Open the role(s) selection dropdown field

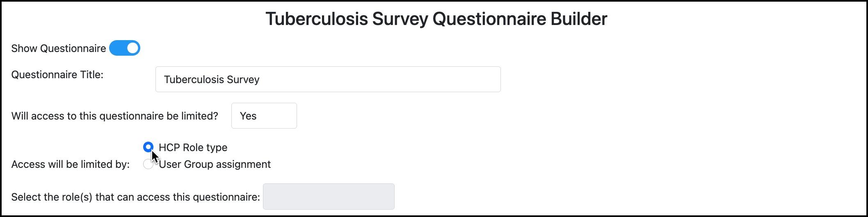[x=329, y=197]
